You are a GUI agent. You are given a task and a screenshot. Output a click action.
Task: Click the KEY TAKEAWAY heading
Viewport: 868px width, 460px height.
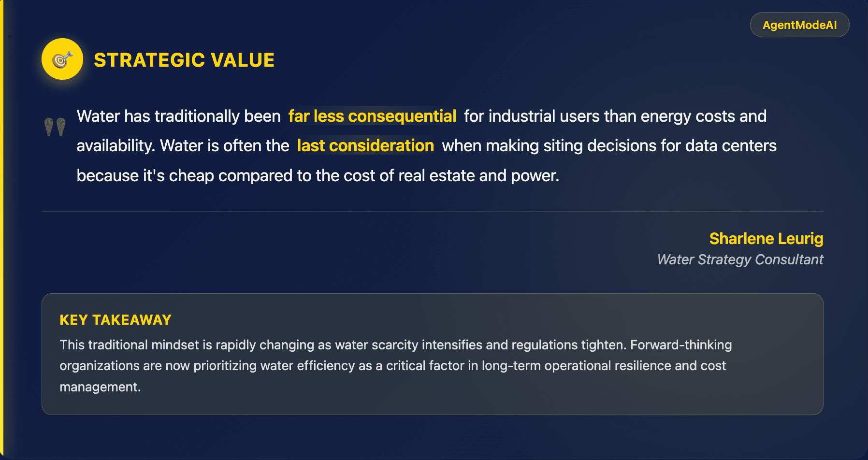116,320
